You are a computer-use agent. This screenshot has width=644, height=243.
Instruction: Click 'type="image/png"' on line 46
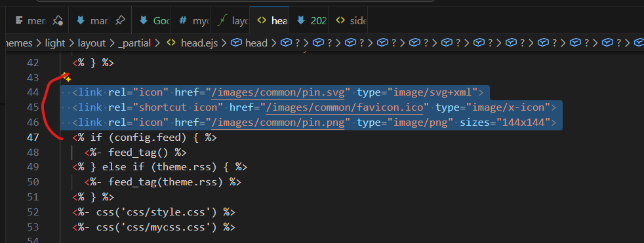pyautogui.click(x=405, y=122)
